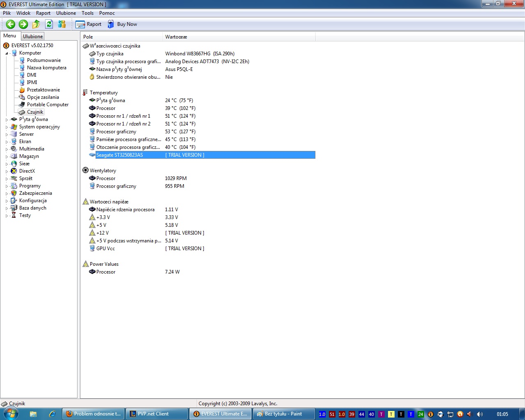Viewport: 525px width, 420px height.
Task: Sort by the Pole column header
Action: pos(122,37)
